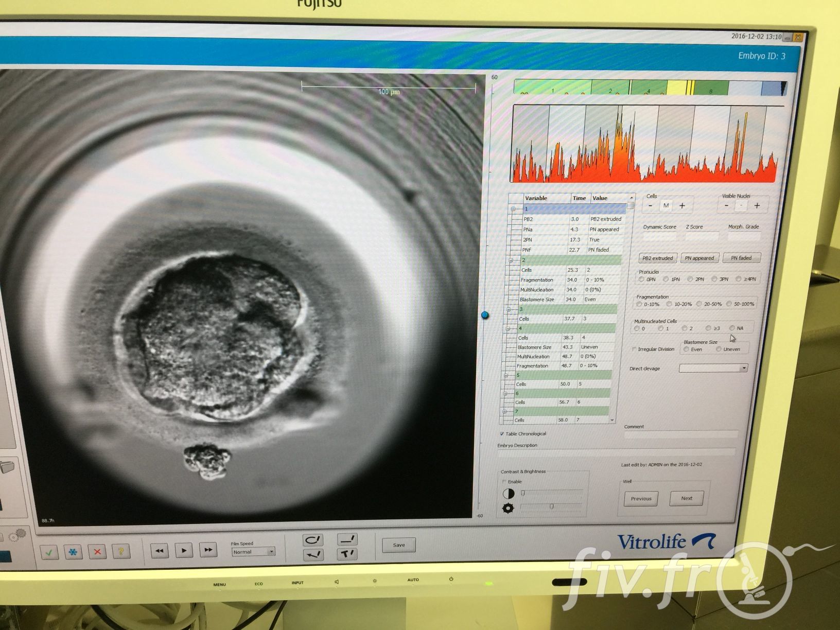Select the PNf row in the table
This screenshot has width=840, height=630.
click(572, 250)
